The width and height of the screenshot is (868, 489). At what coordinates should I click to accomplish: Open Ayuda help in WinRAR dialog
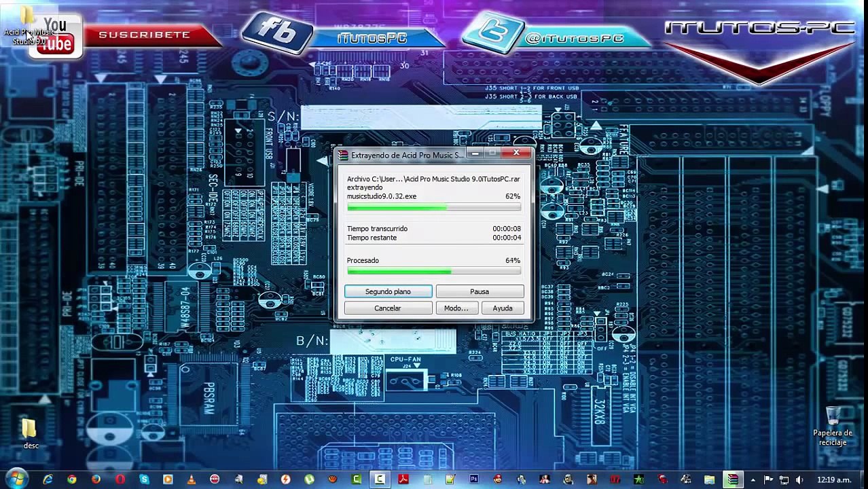point(503,308)
